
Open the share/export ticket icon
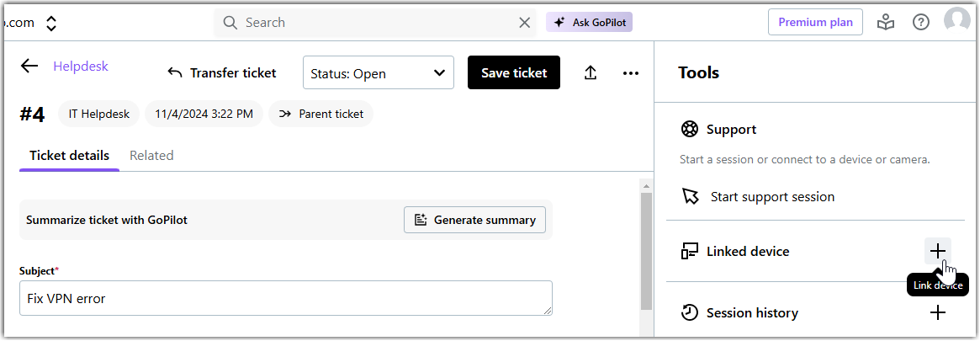tap(590, 73)
